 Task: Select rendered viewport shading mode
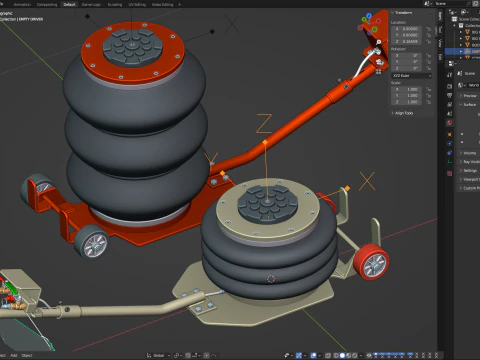pyautogui.click(x=355, y=355)
